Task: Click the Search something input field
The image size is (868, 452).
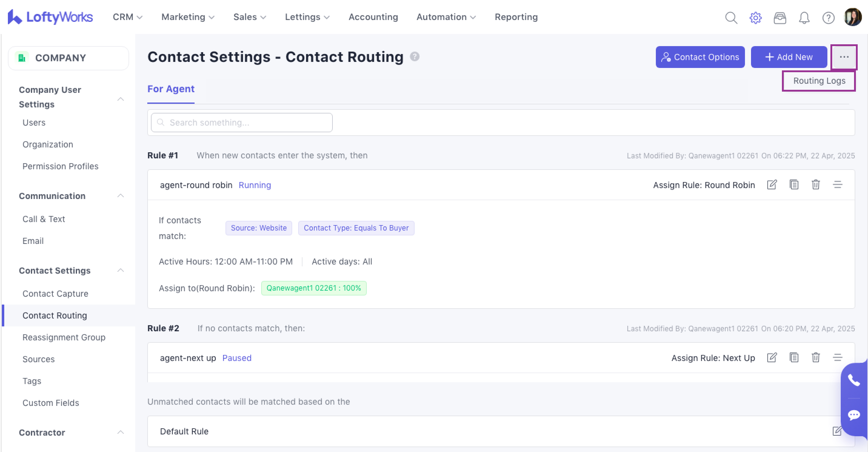Action: (242, 123)
